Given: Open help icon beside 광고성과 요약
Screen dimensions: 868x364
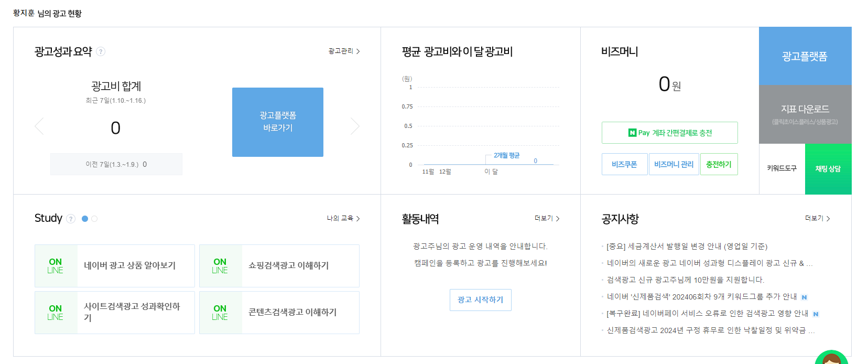Looking at the screenshot, I should pyautogui.click(x=101, y=51).
